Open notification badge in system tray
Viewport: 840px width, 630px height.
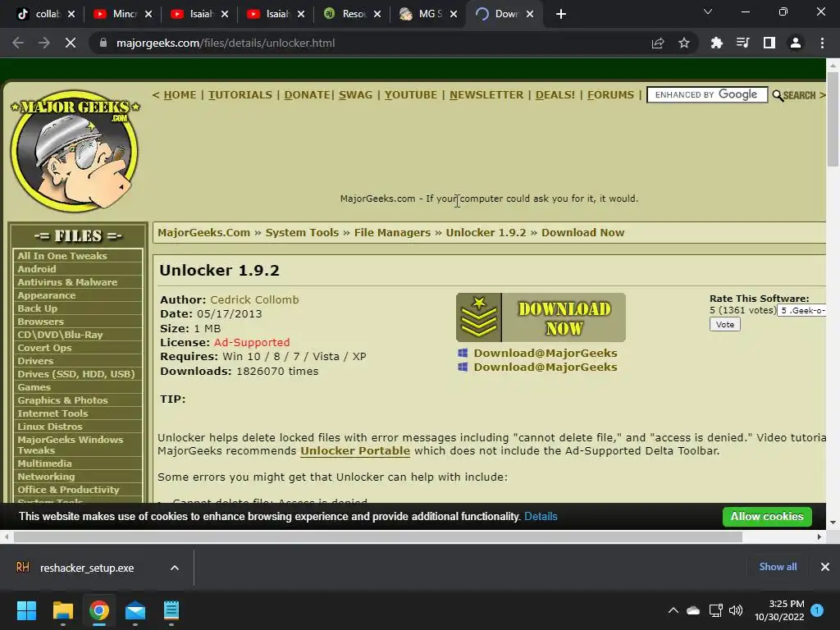(817, 609)
